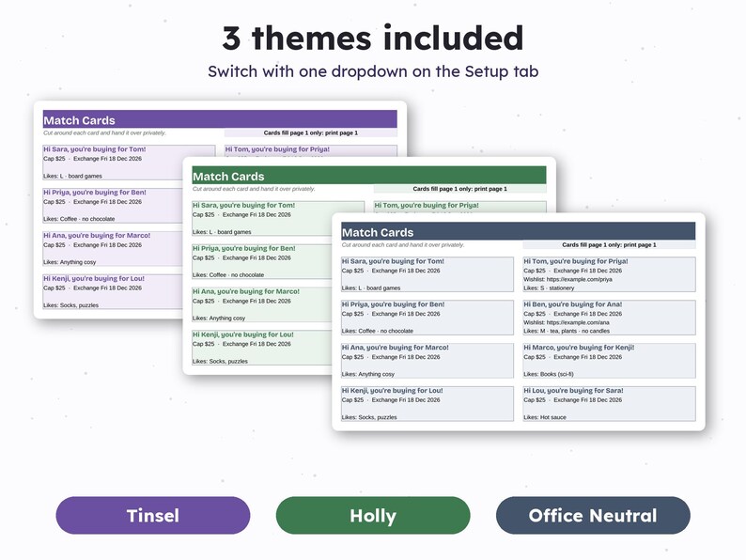
Task: Click the print page 1 note on the green sheet
Action: click(x=459, y=189)
